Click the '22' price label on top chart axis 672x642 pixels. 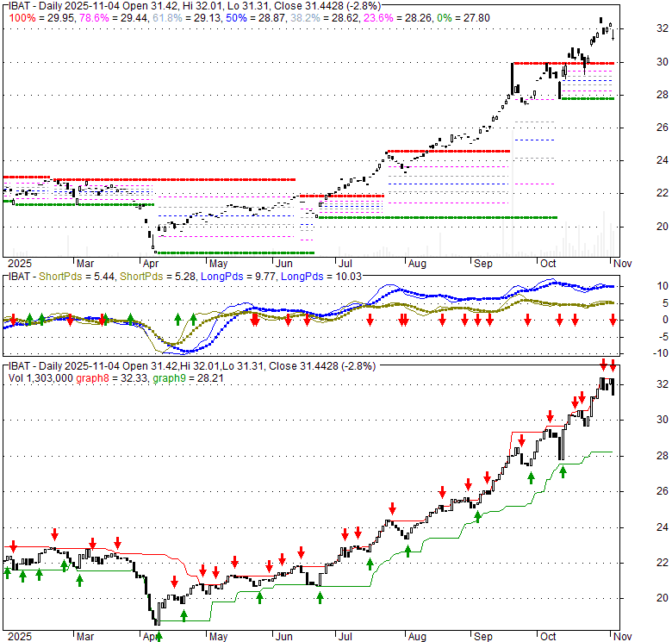[x=663, y=193]
